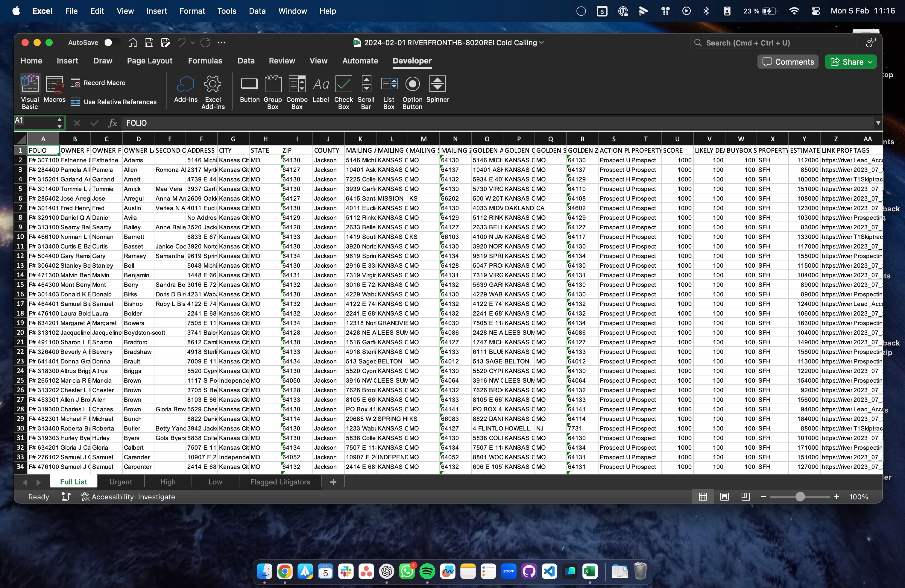
Task: Switch to the Formulas ribbon tab
Action: click(205, 61)
